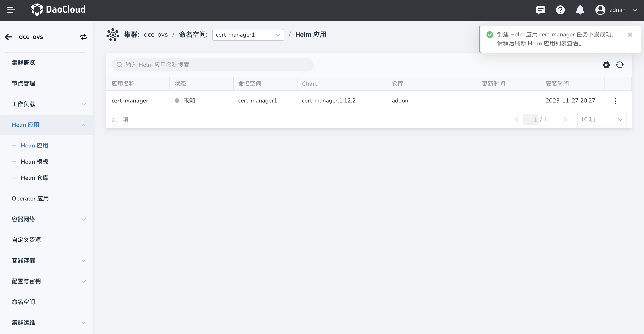The width and height of the screenshot is (644, 334).
Task: Open the cert-manager application link
Action: coord(130,100)
